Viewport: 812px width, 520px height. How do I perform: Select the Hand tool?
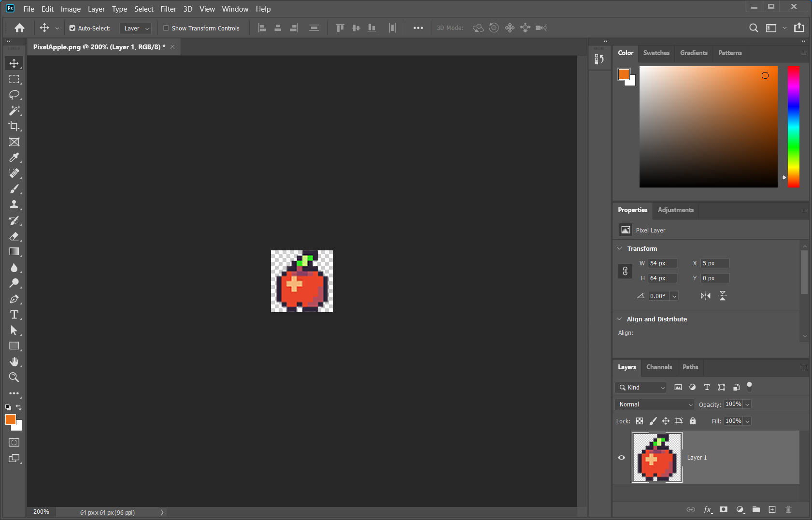click(x=14, y=361)
